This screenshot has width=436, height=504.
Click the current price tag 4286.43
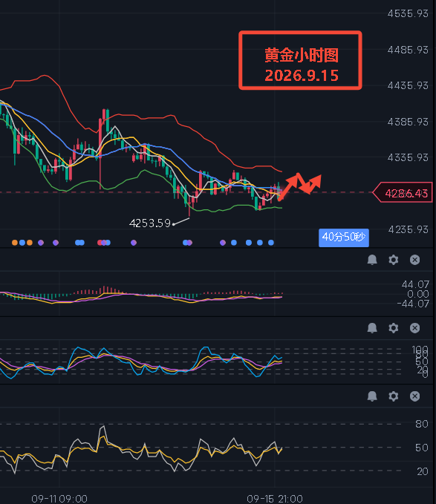click(403, 193)
